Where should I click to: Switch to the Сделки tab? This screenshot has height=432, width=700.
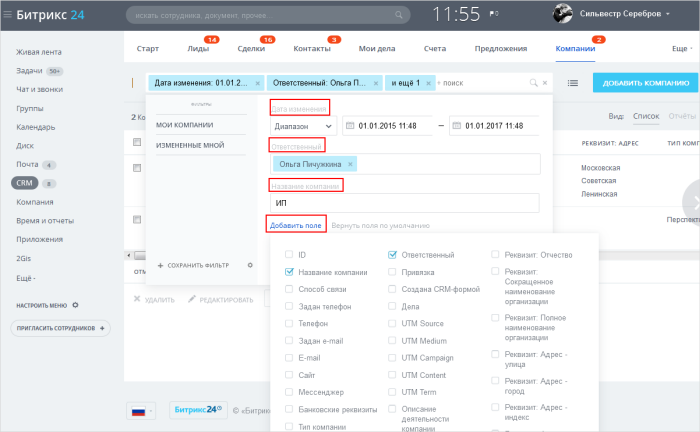(x=251, y=49)
